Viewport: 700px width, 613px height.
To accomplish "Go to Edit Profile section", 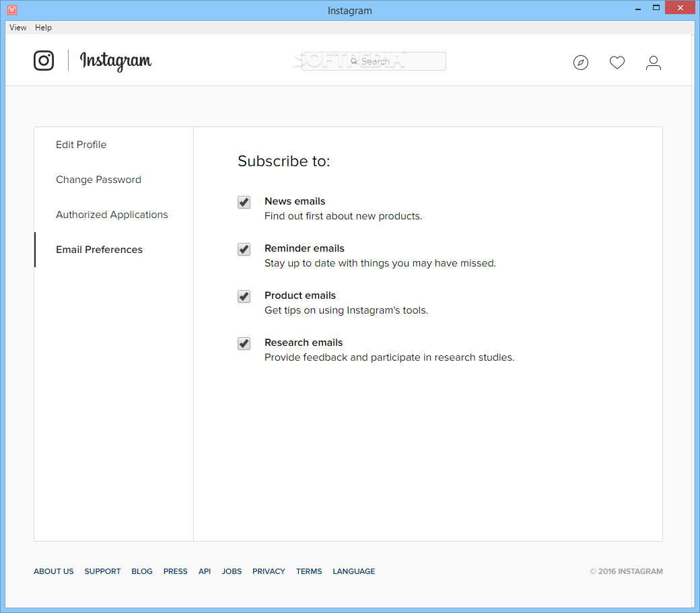I will (x=81, y=145).
